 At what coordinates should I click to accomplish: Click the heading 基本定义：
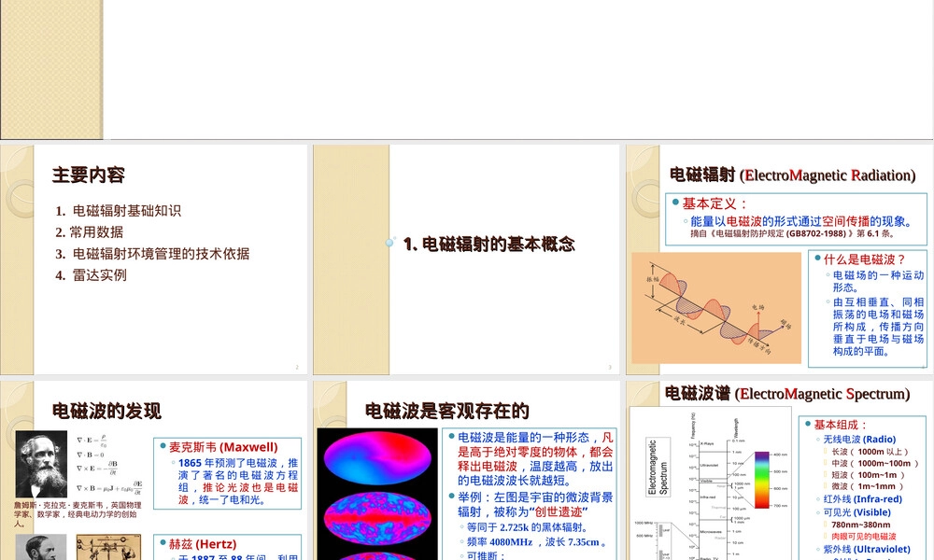click(x=715, y=203)
